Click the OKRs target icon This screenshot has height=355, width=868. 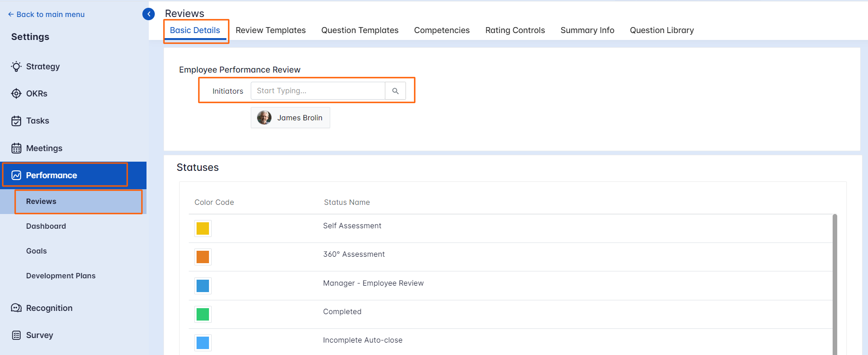[x=17, y=94]
